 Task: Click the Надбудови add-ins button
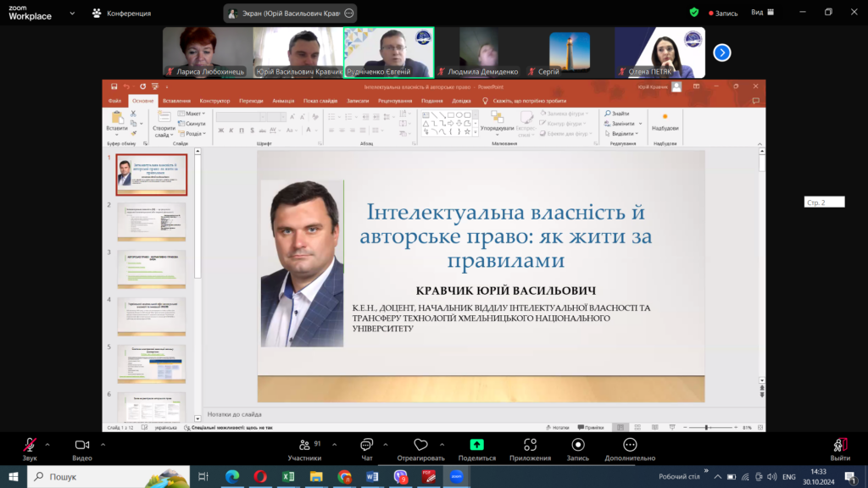tap(665, 121)
